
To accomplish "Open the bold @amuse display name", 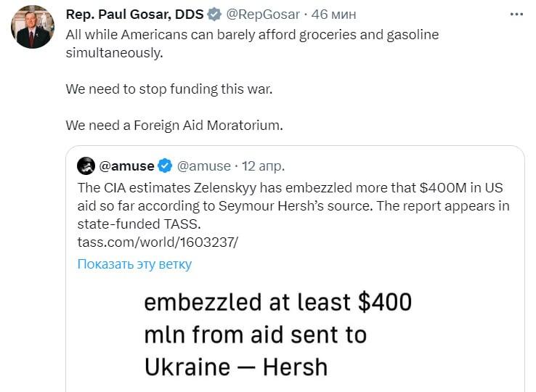I will [x=126, y=166].
